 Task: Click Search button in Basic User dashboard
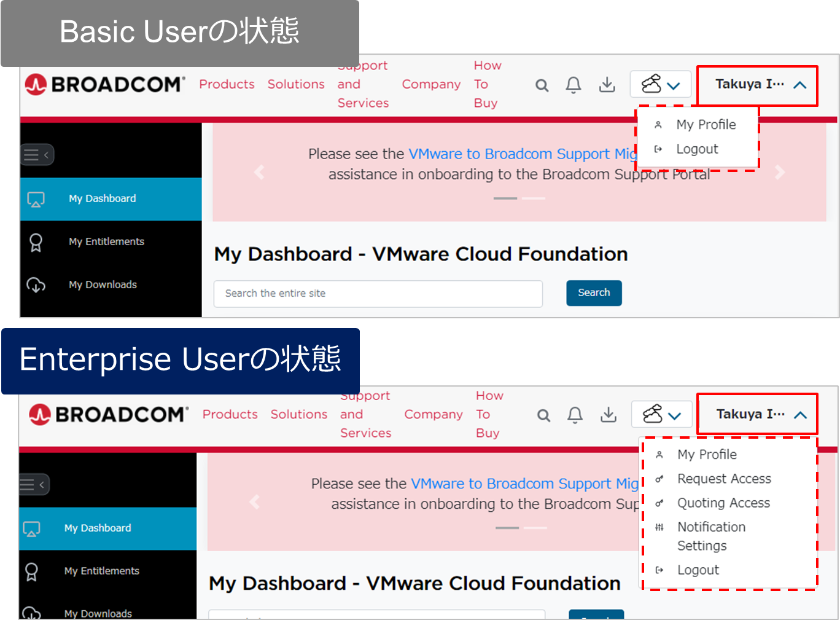tap(594, 293)
